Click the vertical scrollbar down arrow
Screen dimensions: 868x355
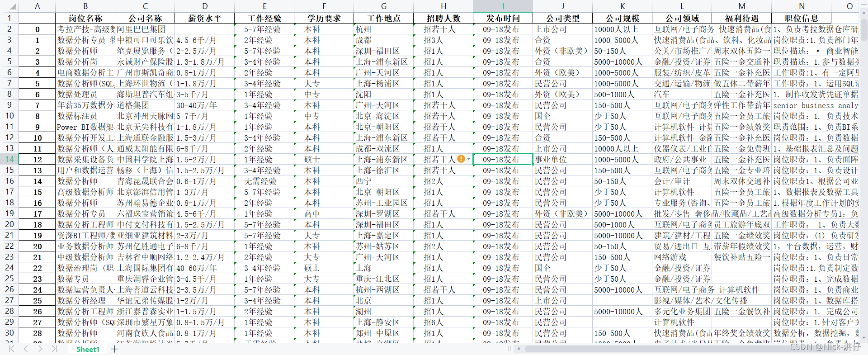coord(864,337)
